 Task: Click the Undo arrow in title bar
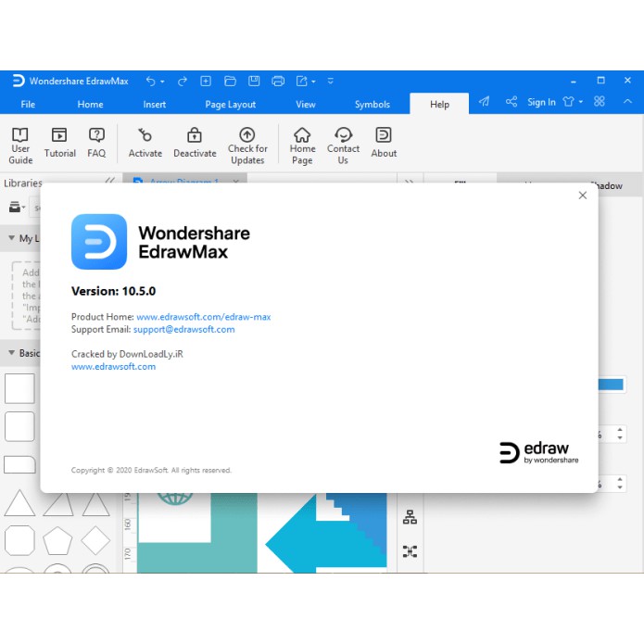click(150, 81)
